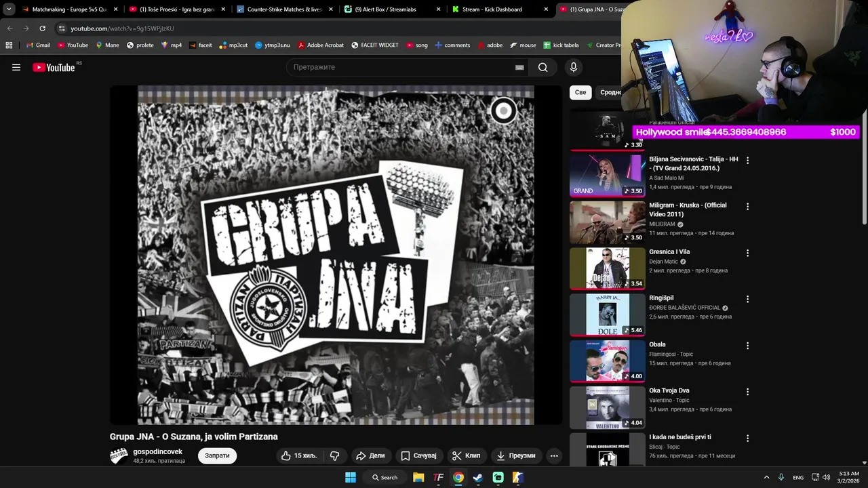This screenshot has width=868, height=488.
Task: Click the video player info card icon
Action: coord(503,110)
